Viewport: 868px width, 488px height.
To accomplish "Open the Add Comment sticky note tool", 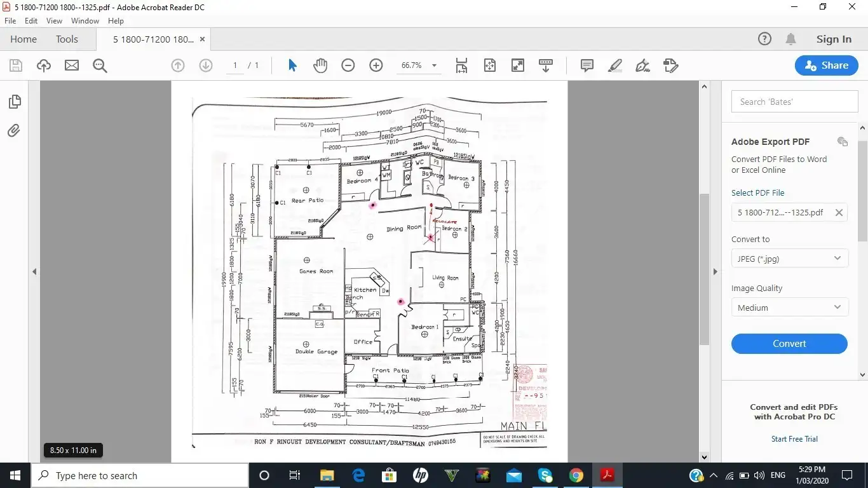I will (587, 65).
